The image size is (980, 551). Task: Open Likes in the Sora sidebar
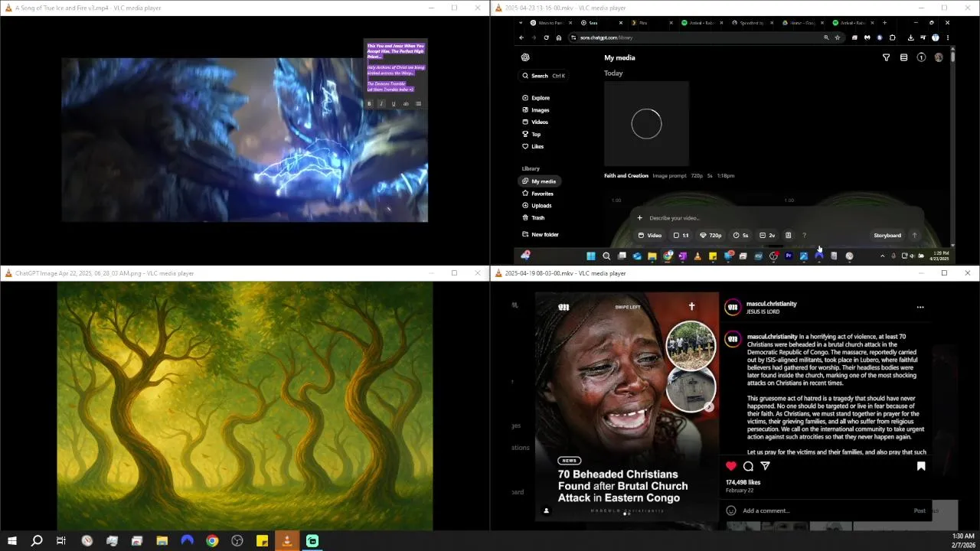[x=532, y=147]
